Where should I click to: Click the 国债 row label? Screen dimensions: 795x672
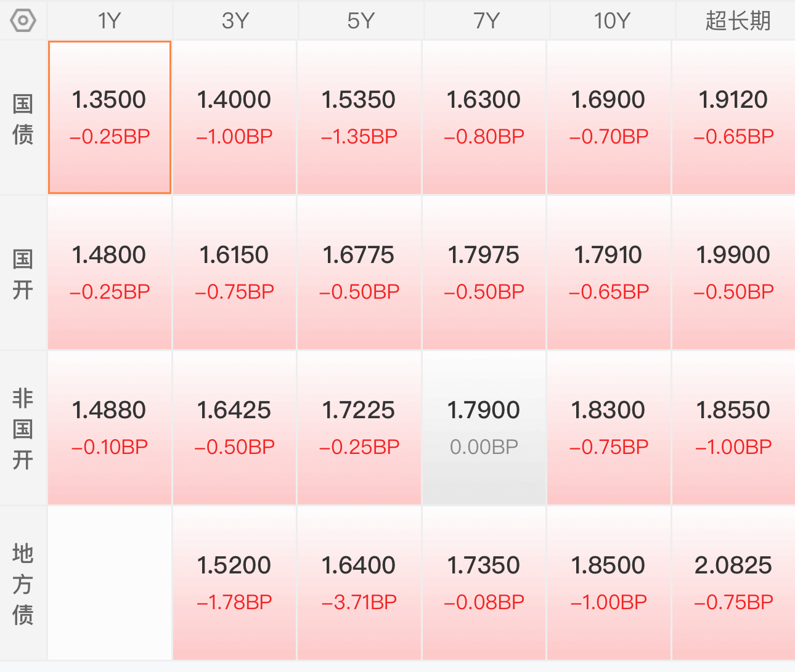23,118
